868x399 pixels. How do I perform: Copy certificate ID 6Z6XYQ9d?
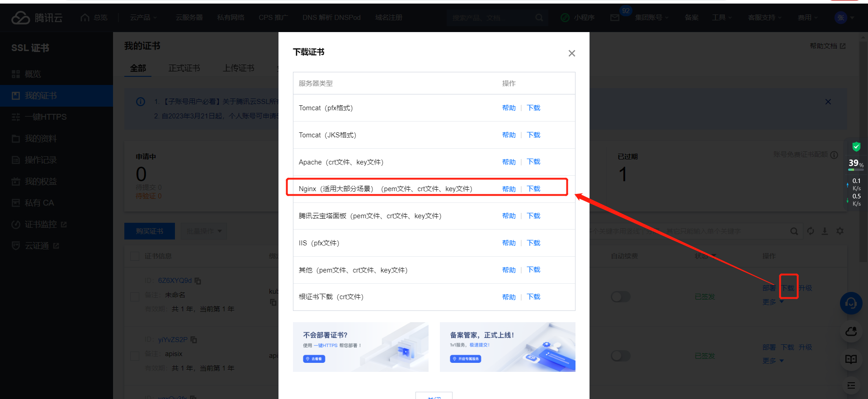click(x=198, y=281)
